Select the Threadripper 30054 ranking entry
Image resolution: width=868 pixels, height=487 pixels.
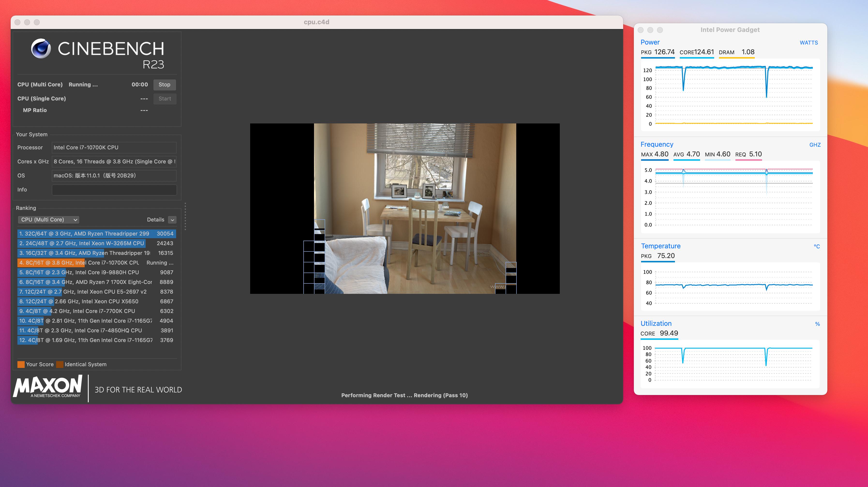pos(96,234)
